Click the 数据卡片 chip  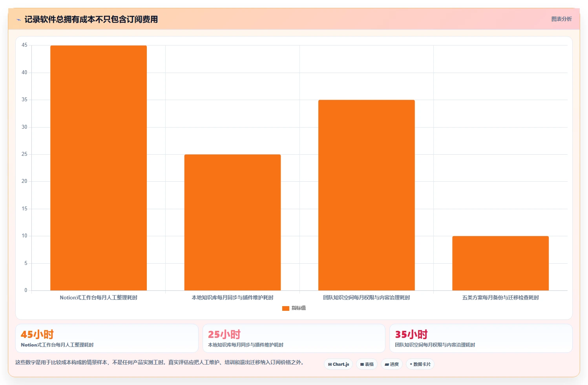pyautogui.click(x=420, y=364)
